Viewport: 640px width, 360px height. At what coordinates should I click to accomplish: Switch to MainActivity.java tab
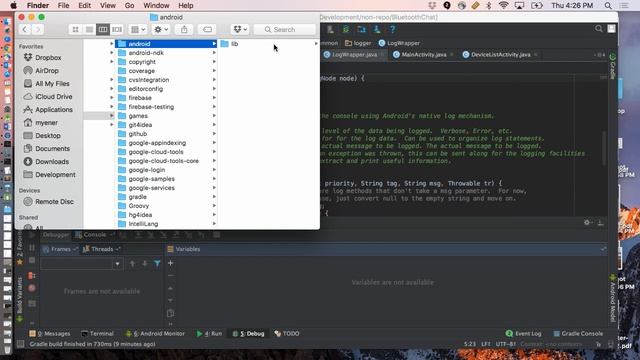[424, 55]
